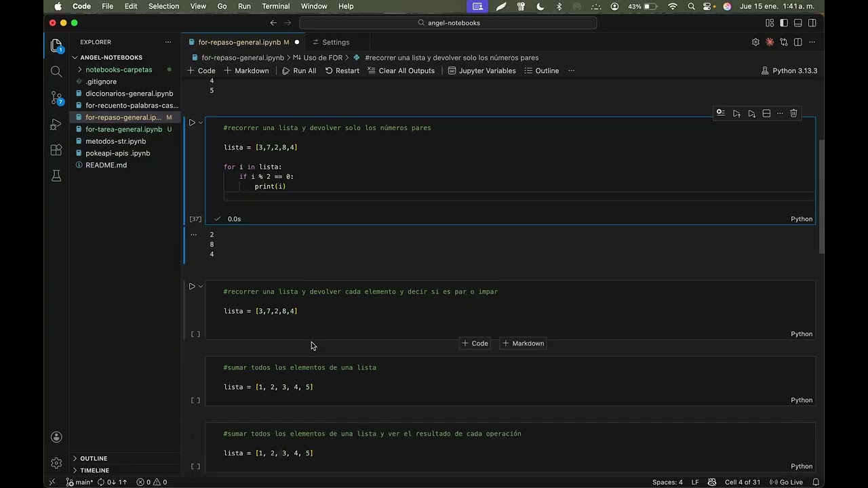
Task: Go back with the navigation arrow
Action: (x=273, y=23)
